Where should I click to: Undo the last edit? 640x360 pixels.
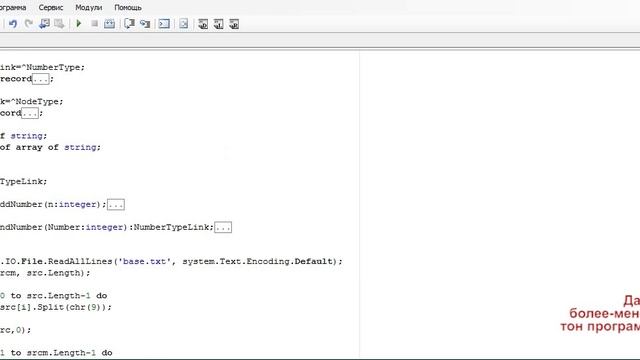point(13,24)
